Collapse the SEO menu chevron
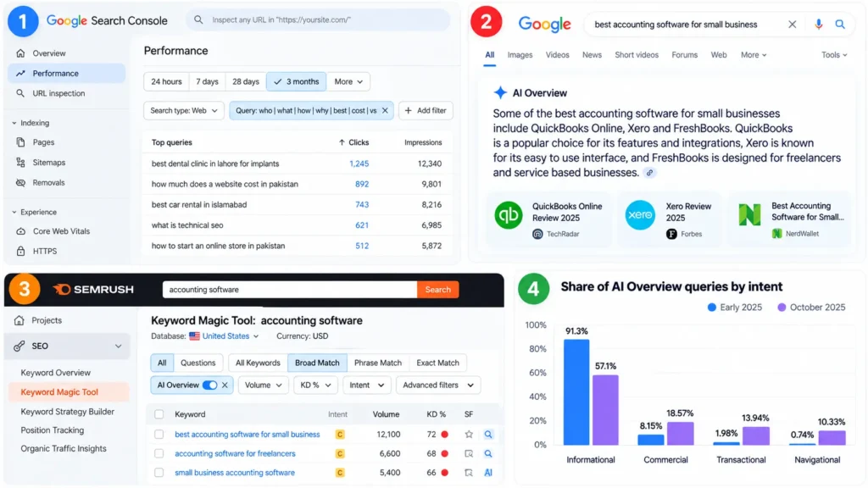868x488 pixels. click(118, 346)
